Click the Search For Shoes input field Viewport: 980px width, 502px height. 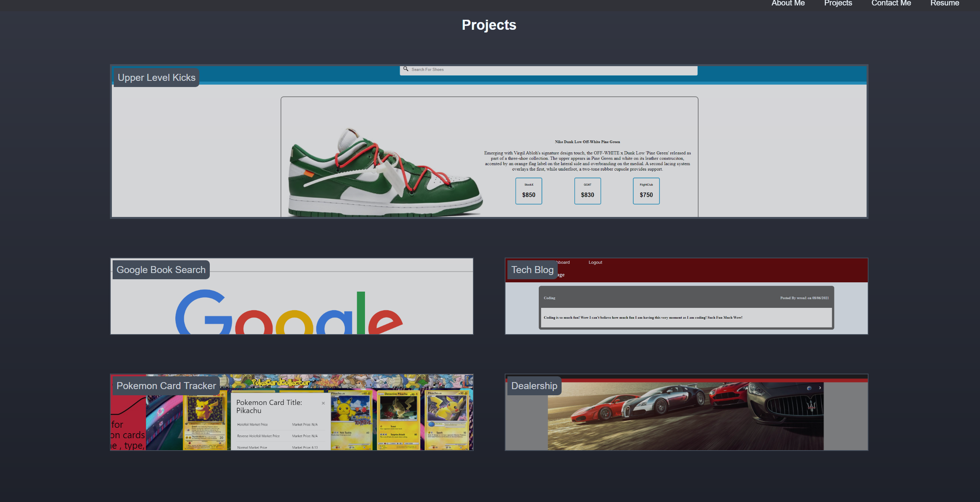click(x=550, y=70)
